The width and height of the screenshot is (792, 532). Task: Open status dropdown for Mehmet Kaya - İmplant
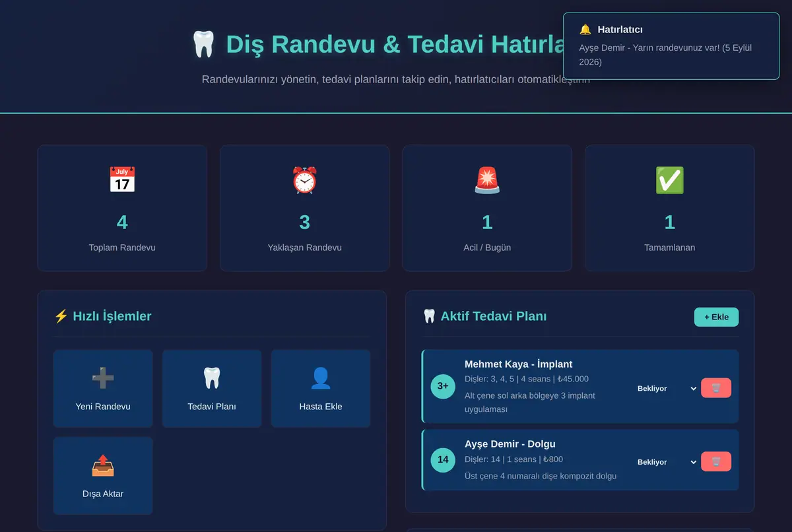pyautogui.click(x=667, y=389)
